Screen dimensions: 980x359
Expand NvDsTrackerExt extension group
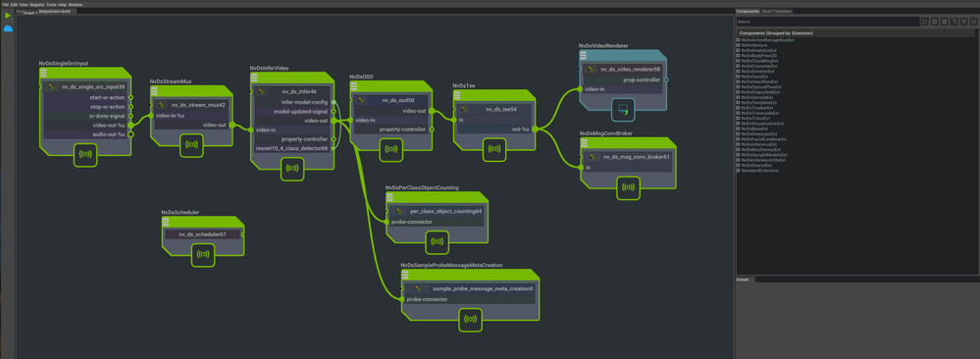(x=738, y=108)
